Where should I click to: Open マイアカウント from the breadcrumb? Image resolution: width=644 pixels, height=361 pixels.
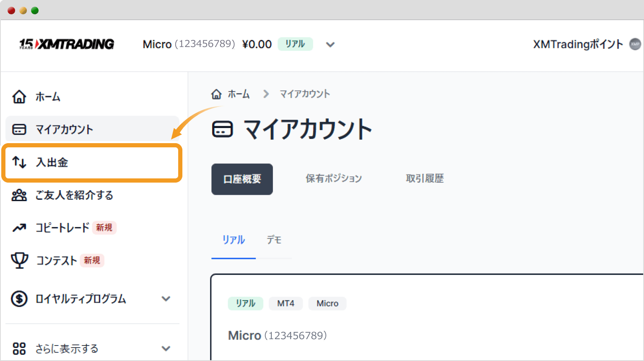(305, 94)
